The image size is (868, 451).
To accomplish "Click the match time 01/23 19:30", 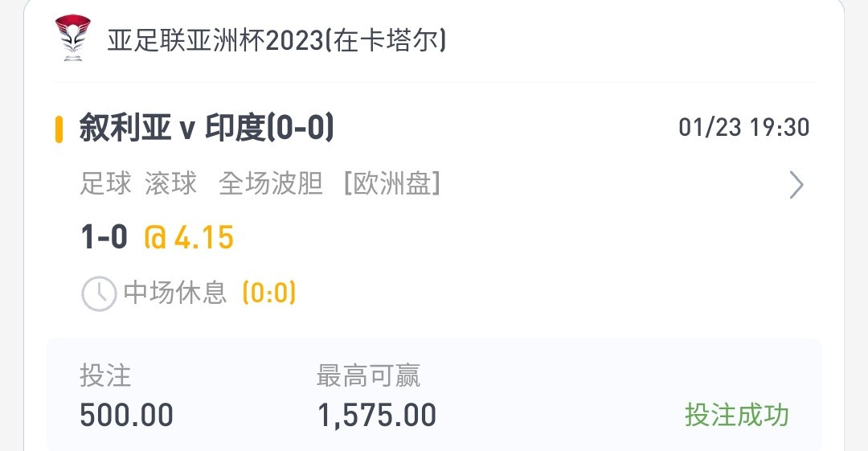I will coord(744,128).
